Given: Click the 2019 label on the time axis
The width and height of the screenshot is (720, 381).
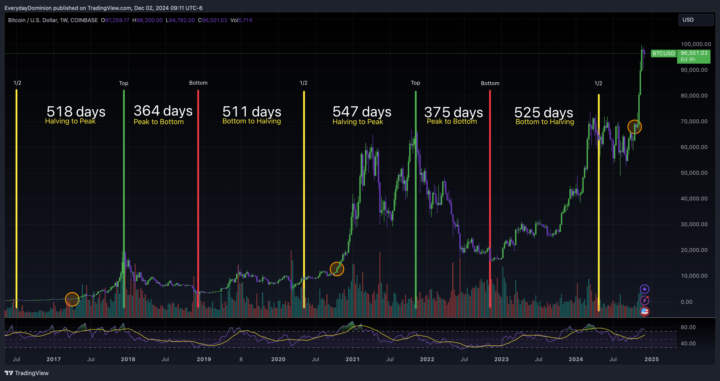Looking at the screenshot, I should pyautogui.click(x=203, y=359).
